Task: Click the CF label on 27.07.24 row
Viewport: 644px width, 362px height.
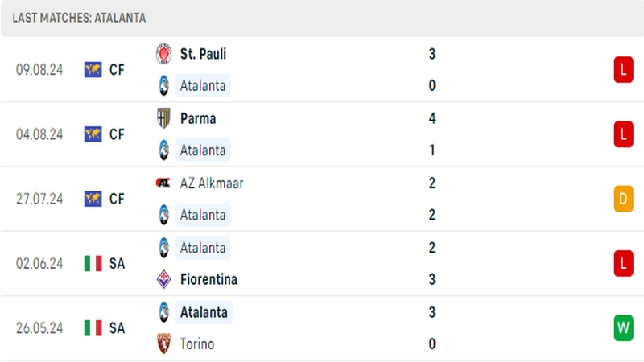Action: 117,199
